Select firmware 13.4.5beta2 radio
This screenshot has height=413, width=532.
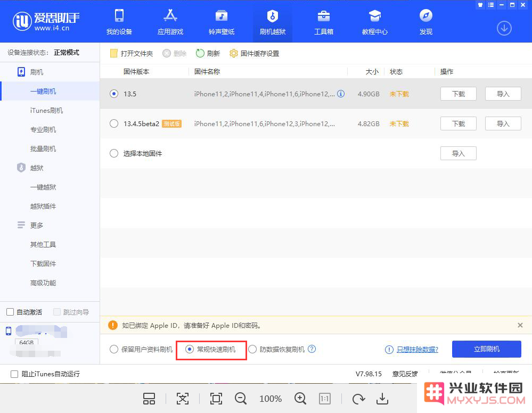pyautogui.click(x=114, y=123)
